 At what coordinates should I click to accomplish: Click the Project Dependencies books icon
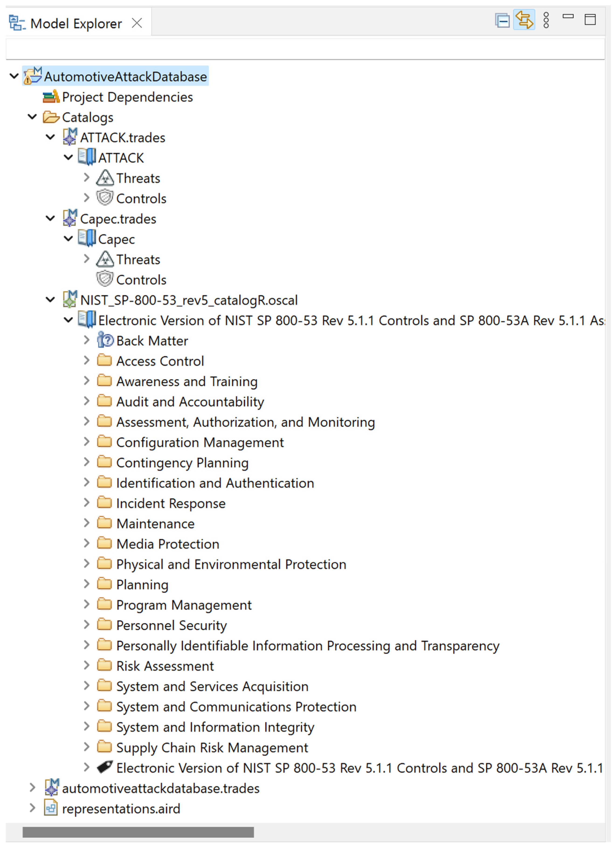[x=51, y=97]
